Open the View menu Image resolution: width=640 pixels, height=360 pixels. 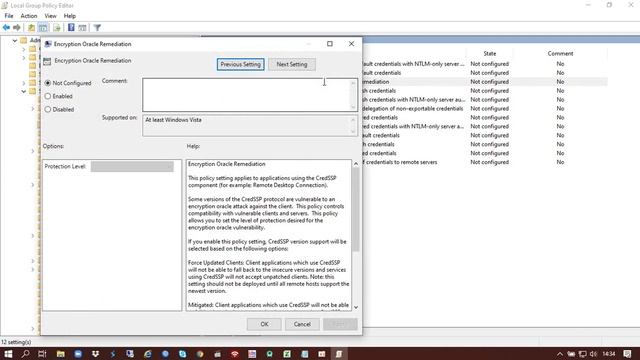51,16
